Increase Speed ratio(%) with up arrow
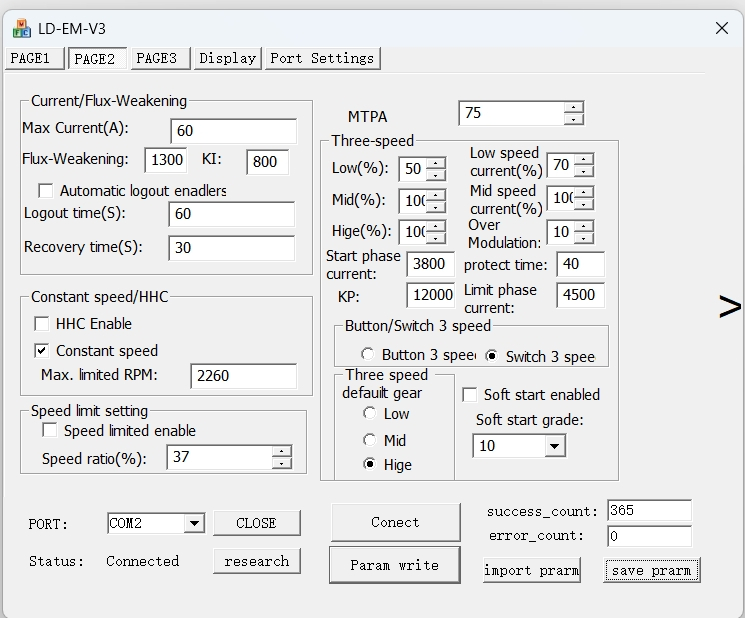Screen dimensions: 745x618 click(x=282, y=451)
